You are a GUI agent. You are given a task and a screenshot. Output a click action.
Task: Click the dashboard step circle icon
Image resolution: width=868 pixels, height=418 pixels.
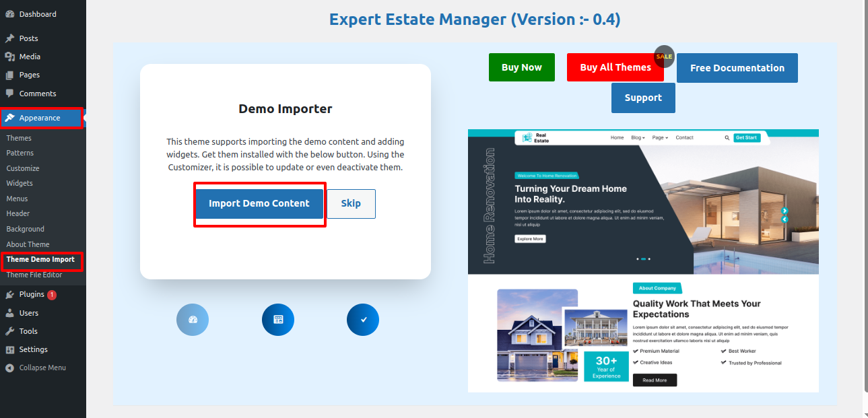[x=193, y=320]
